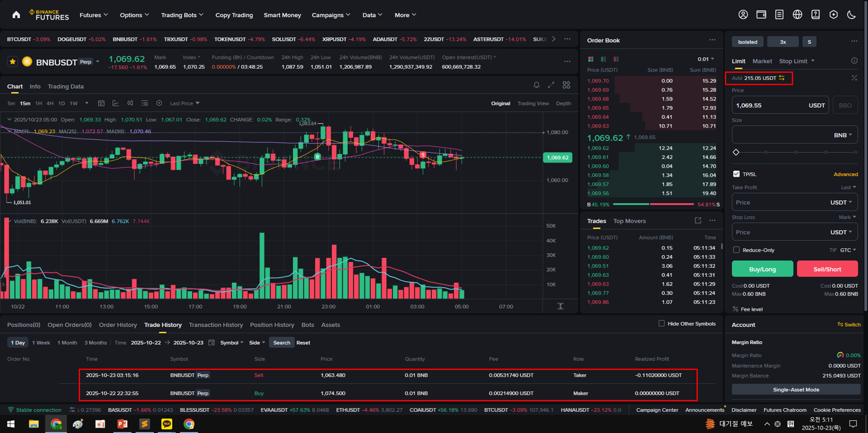The image size is (868, 433).
Task: Open the Trading Data tab
Action: 66,86
